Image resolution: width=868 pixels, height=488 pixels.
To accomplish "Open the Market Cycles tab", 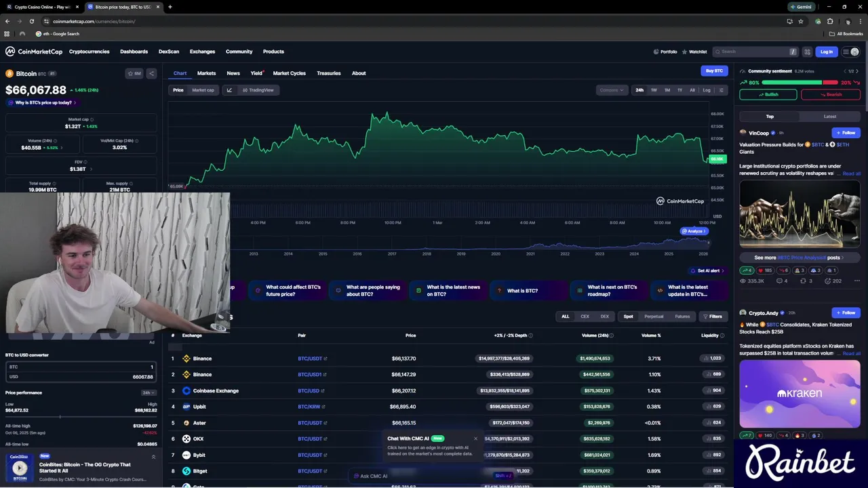I will 289,73.
